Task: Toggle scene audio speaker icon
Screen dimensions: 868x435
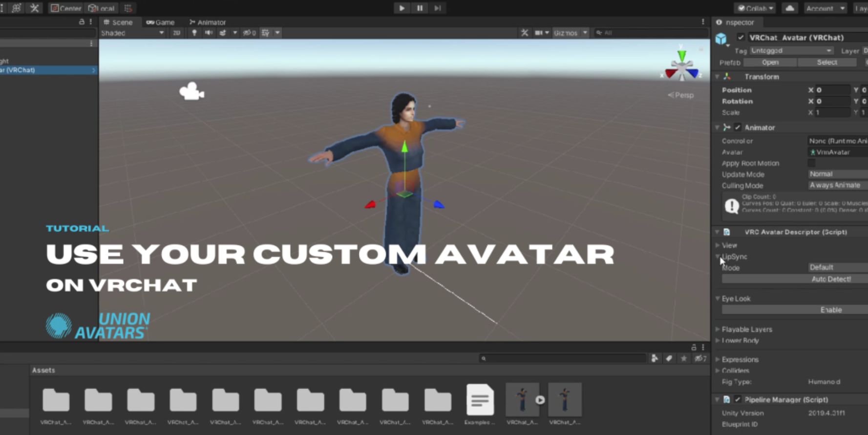Action: tap(209, 33)
